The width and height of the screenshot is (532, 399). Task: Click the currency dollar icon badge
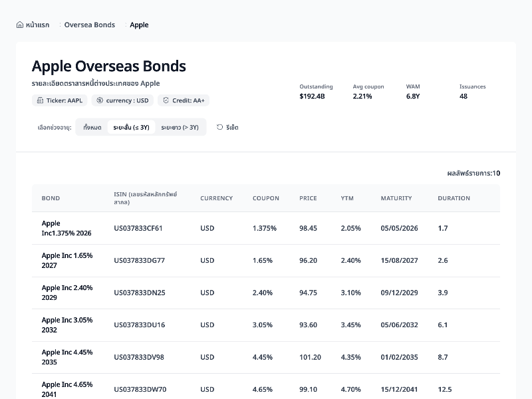pos(100,100)
